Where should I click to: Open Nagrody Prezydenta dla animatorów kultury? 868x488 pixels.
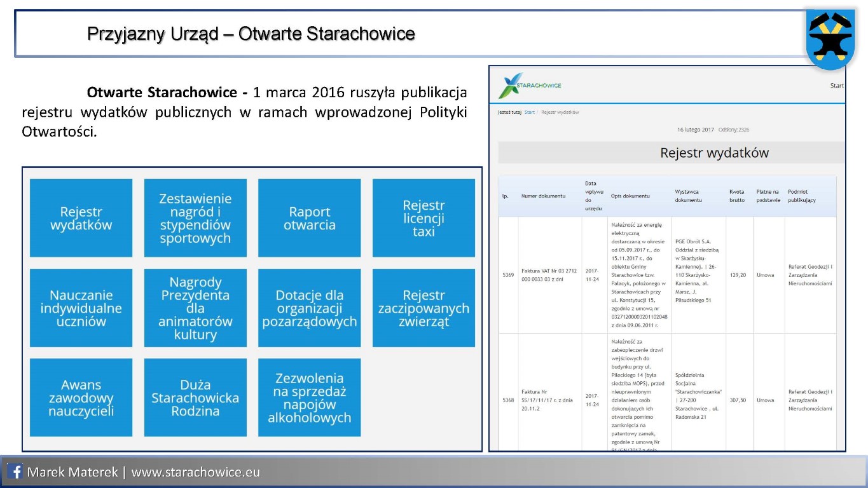pyautogui.click(x=195, y=308)
